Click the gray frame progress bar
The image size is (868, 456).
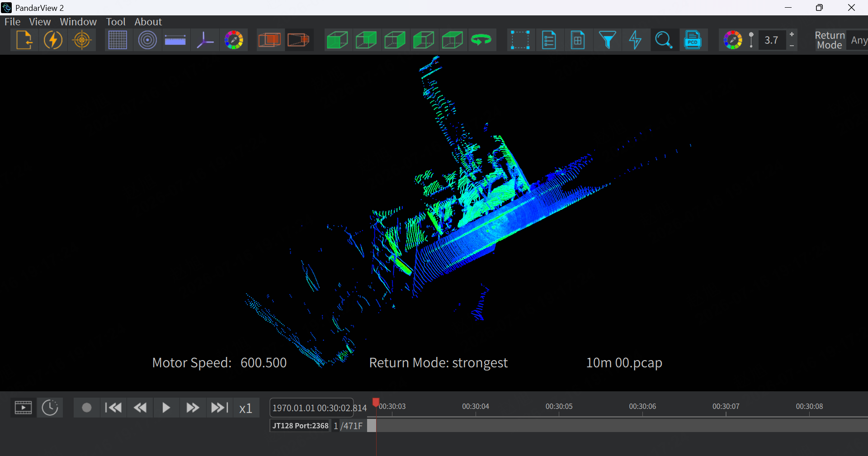pyautogui.click(x=618, y=425)
